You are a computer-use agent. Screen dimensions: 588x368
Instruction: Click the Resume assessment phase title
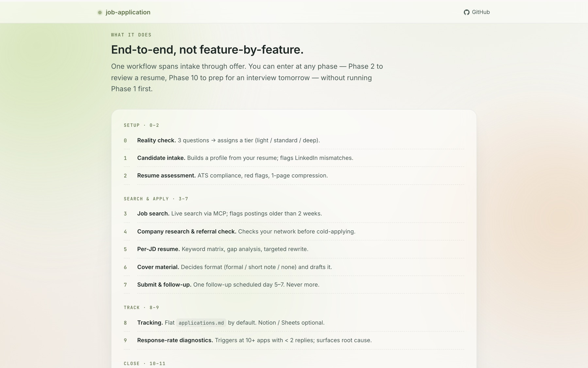point(166,176)
